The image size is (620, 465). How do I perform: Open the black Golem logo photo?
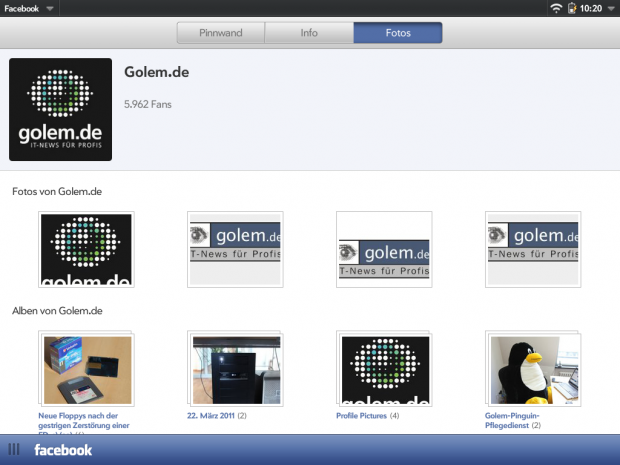point(86,250)
